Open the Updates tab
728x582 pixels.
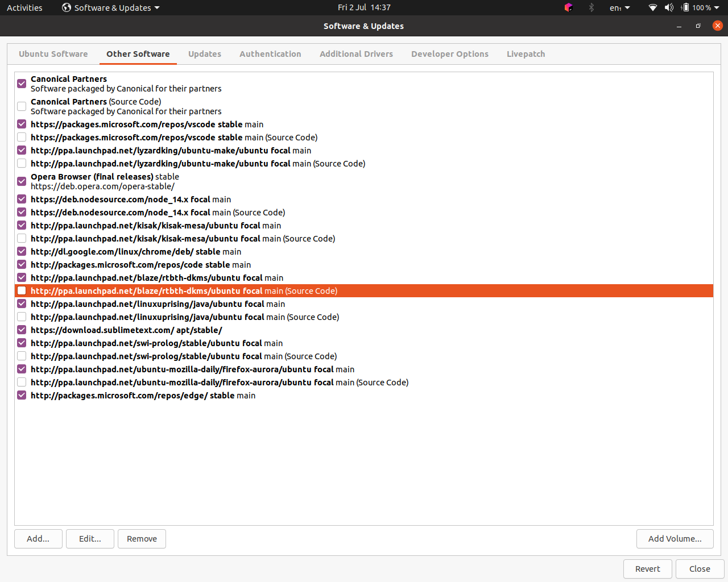point(205,54)
